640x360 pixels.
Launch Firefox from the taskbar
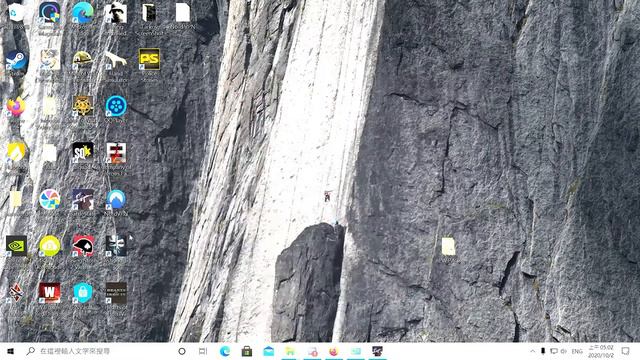(x=333, y=351)
